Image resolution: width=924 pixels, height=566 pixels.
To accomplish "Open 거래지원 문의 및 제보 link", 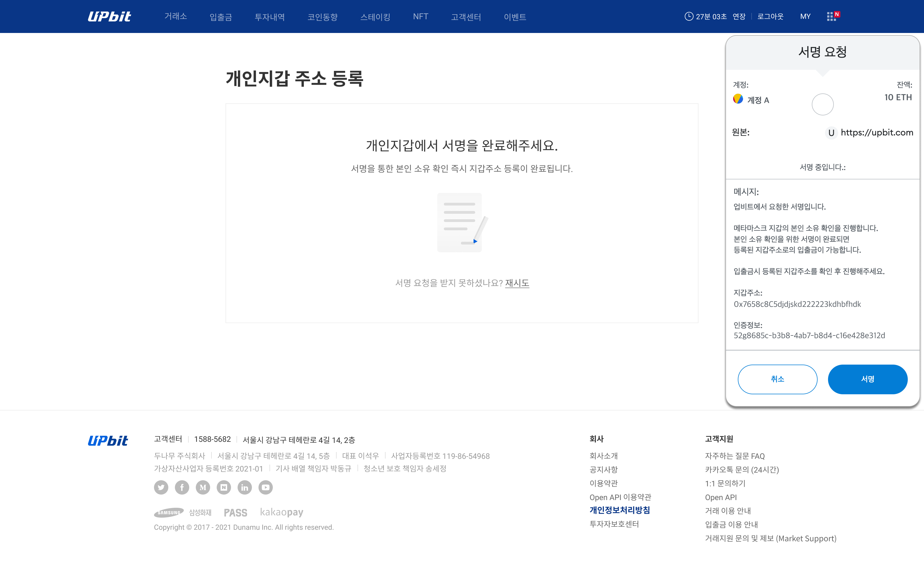I will (771, 538).
